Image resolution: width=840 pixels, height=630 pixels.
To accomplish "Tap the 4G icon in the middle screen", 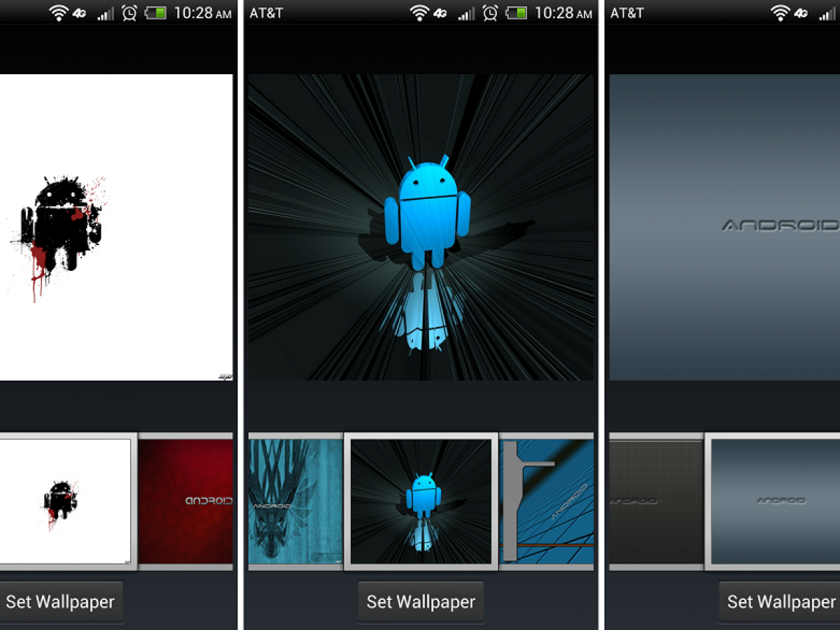I will coord(440,13).
